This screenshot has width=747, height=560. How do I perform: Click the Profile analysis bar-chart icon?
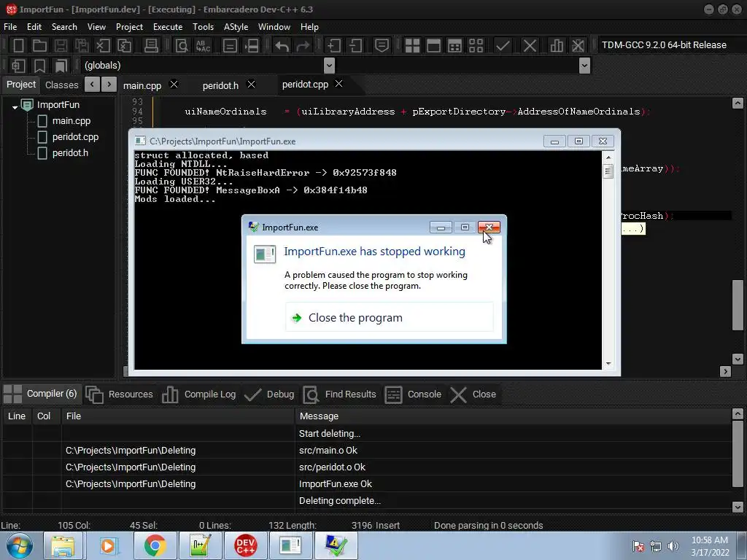556,46
